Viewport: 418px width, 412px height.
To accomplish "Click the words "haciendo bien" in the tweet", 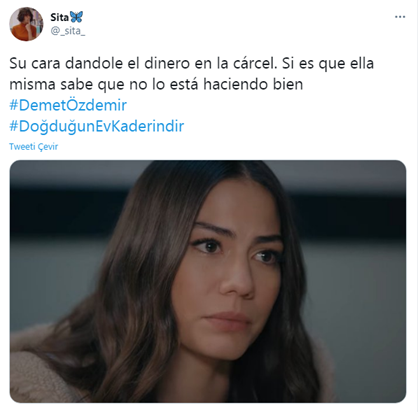I will point(253,84).
